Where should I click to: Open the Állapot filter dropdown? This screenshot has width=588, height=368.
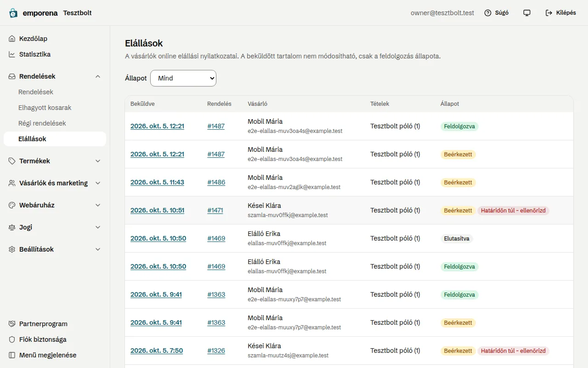(x=183, y=78)
